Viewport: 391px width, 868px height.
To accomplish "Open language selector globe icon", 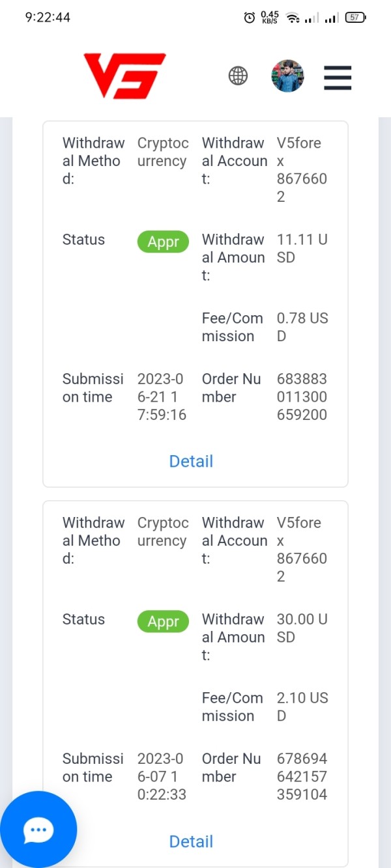I will tap(238, 76).
